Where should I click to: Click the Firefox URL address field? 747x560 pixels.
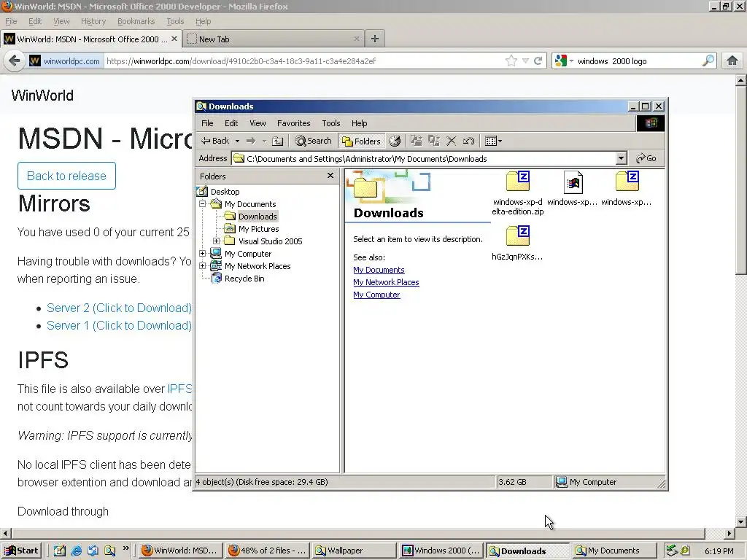tap(303, 61)
